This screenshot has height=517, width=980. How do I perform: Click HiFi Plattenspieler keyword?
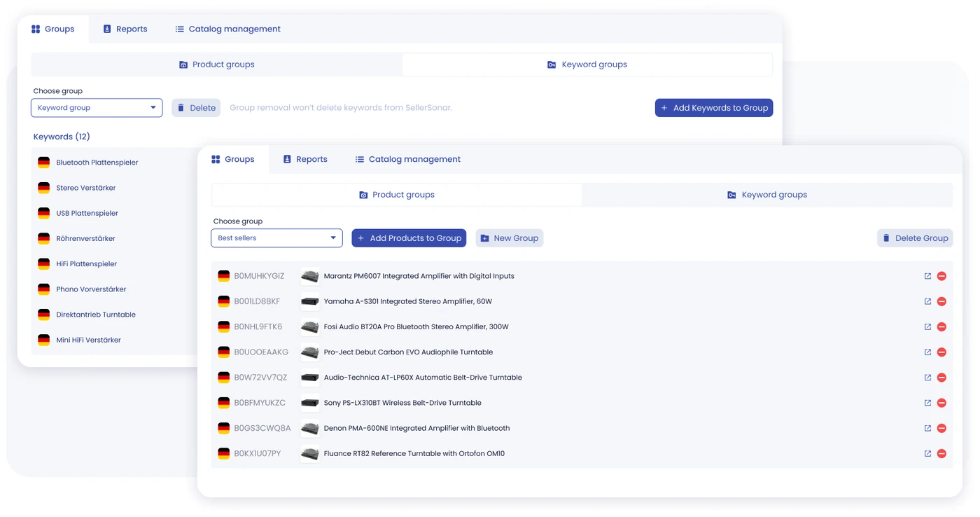[x=87, y=263]
